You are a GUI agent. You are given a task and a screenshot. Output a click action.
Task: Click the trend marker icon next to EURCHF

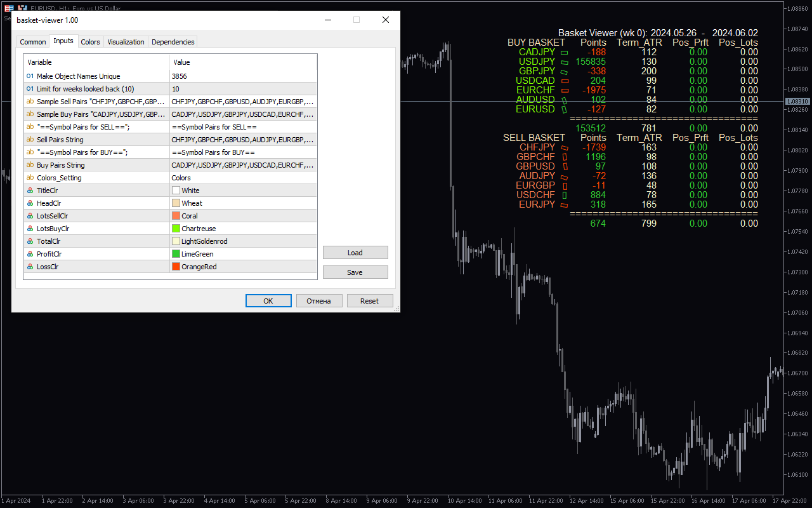click(x=564, y=91)
